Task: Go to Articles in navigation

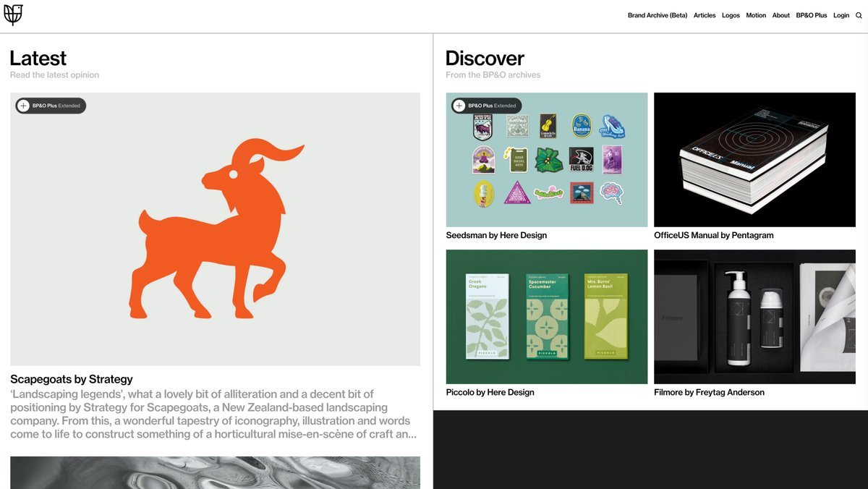Action: tap(705, 15)
